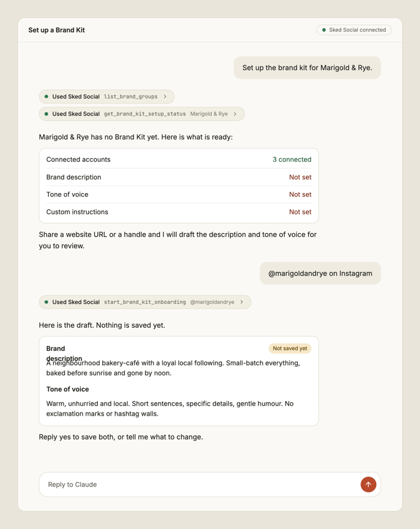This screenshot has height=529, width=420.
Task: Click the green dot beside start_brand_kit_onboarding
Action: click(x=46, y=302)
